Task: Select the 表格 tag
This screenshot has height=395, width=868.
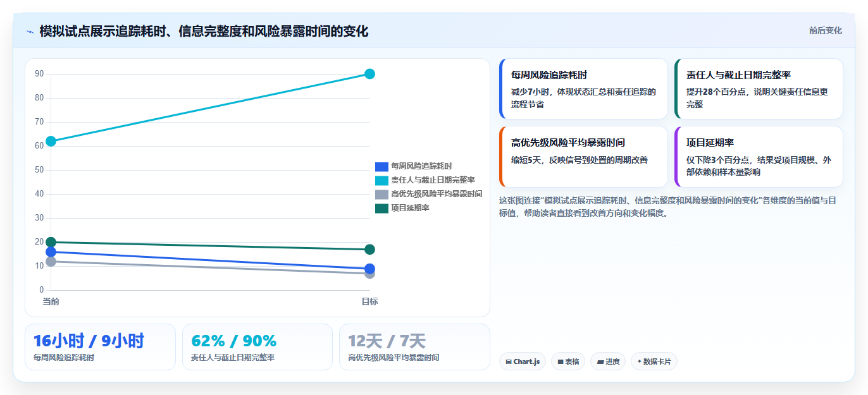Action: coord(568,362)
